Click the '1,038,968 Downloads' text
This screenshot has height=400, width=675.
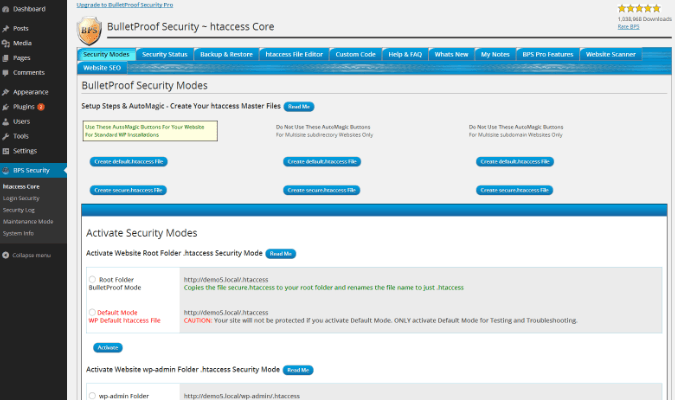[x=644, y=19]
